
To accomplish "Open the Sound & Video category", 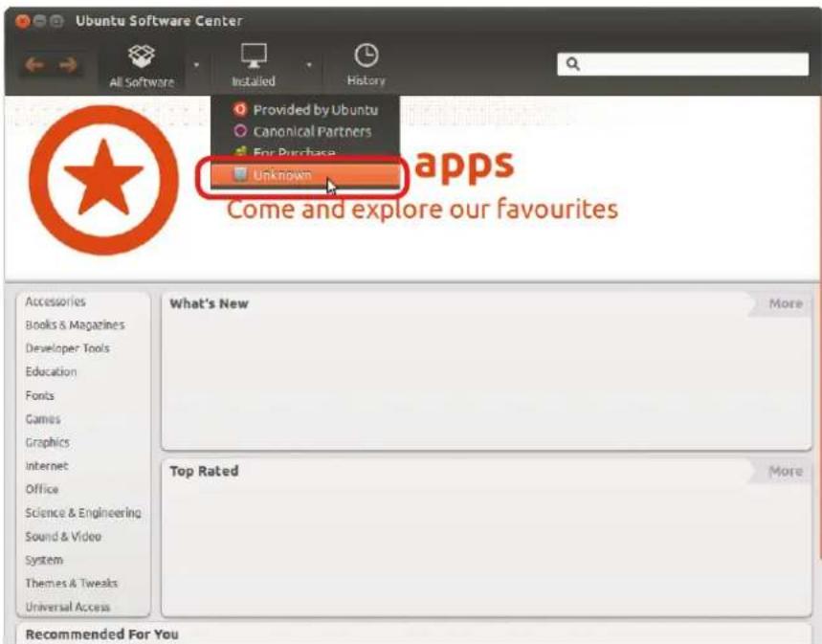I will [x=63, y=537].
